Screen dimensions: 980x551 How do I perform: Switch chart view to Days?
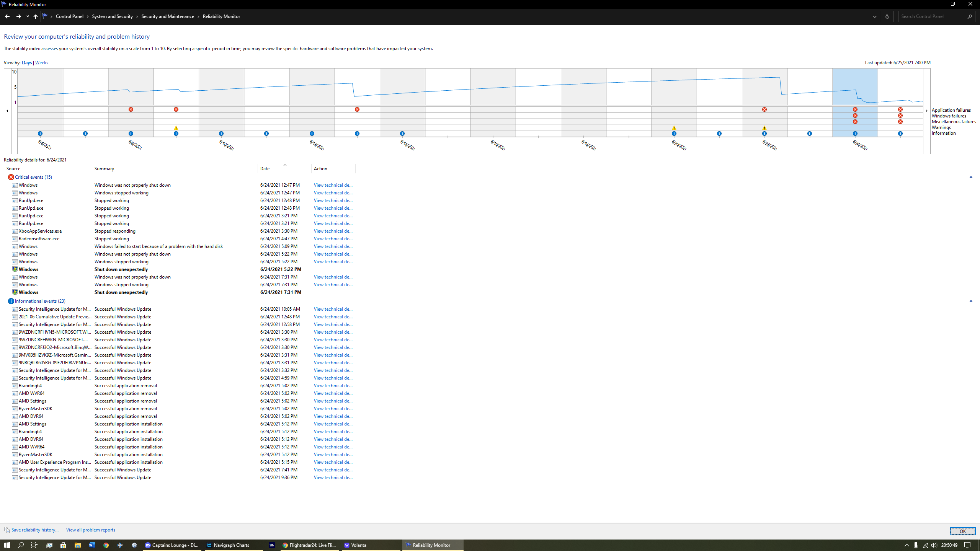27,63
